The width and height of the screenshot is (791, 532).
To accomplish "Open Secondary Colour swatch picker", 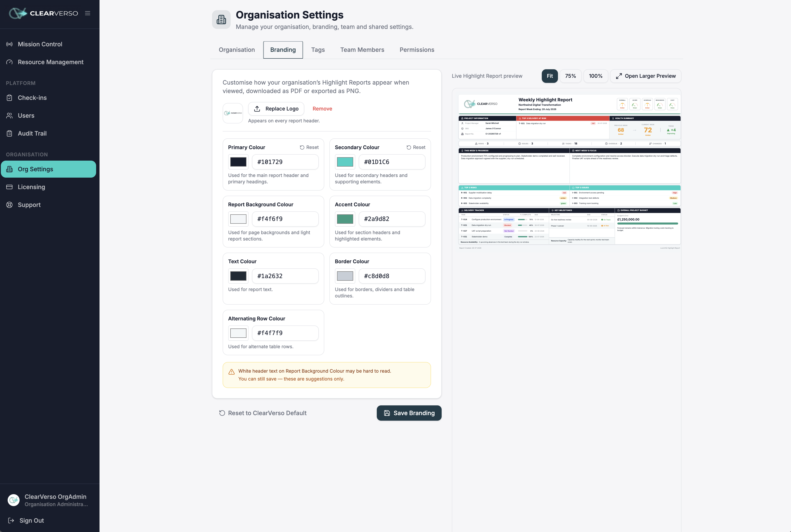I will click(x=345, y=162).
